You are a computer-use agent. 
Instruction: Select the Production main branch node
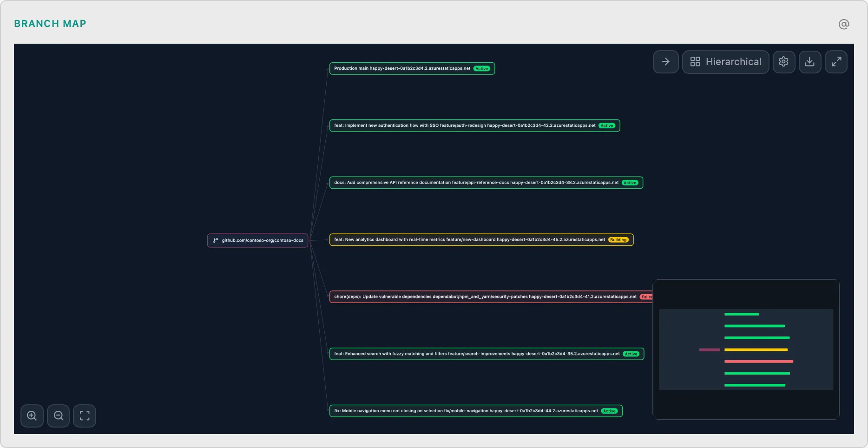[x=402, y=68]
